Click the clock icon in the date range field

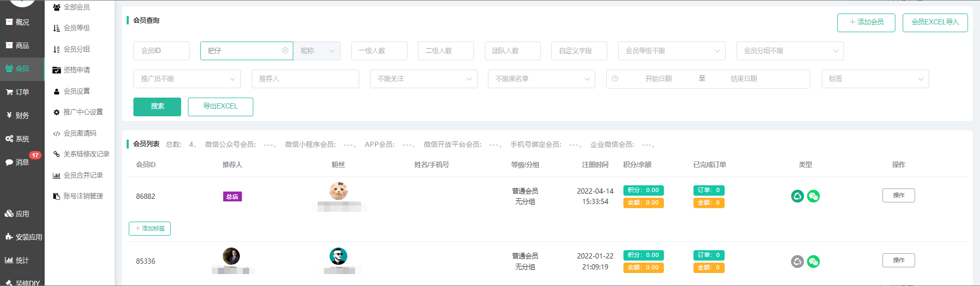tap(615, 79)
